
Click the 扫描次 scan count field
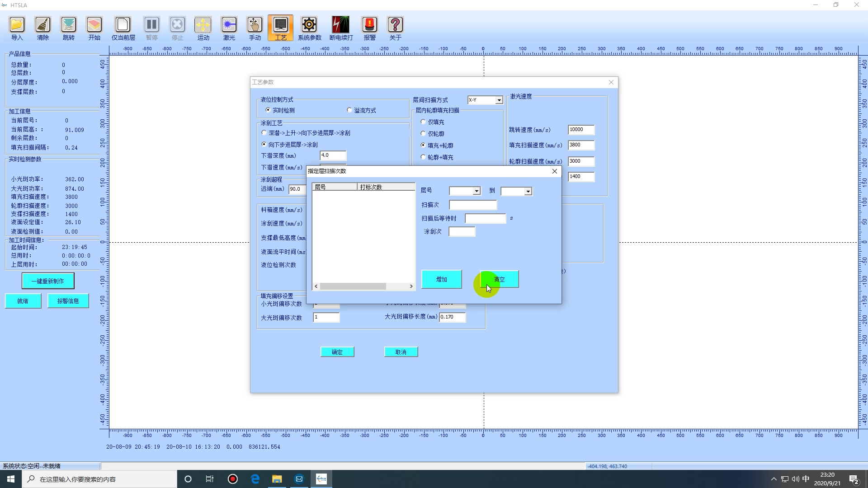tap(473, 205)
